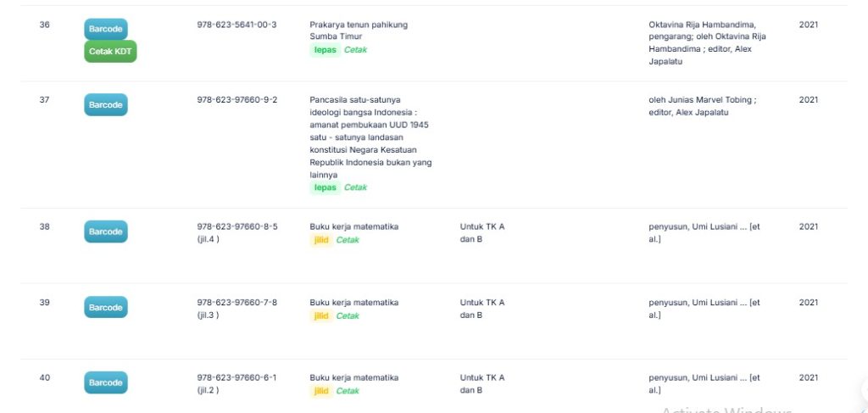Click the jilid tag in row 39
Viewport: 868px width, 413px height.
click(x=321, y=315)
